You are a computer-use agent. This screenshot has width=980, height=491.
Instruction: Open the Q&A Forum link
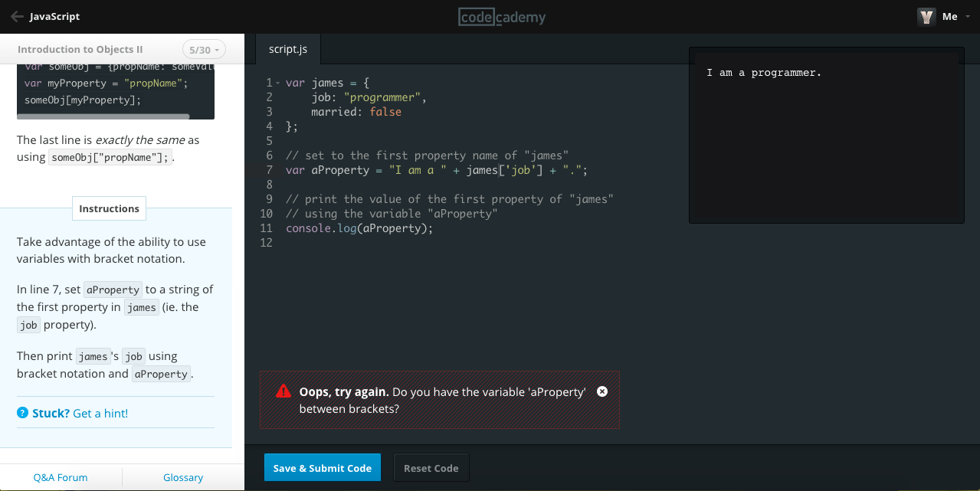pos(60,477)
